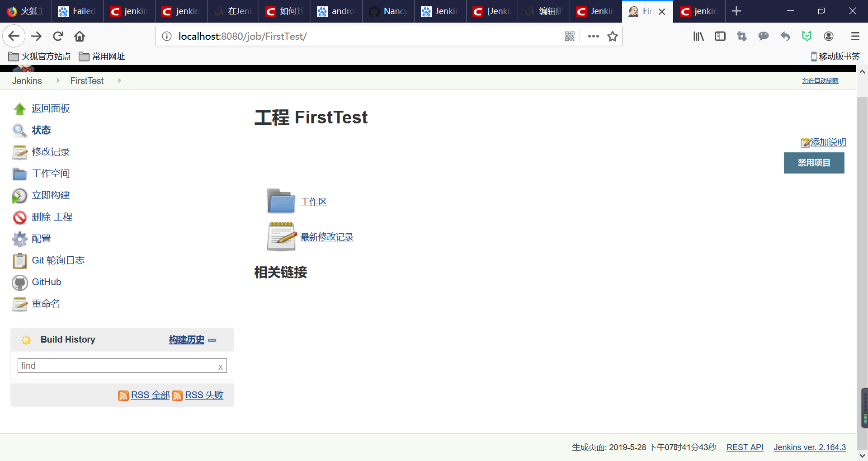Click the site information icon in address bar
868x461 pixels.
coord(167,36)
